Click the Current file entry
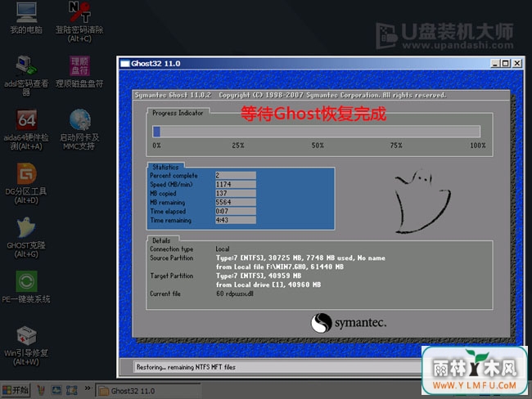The image size is (532, 399). 235,294
